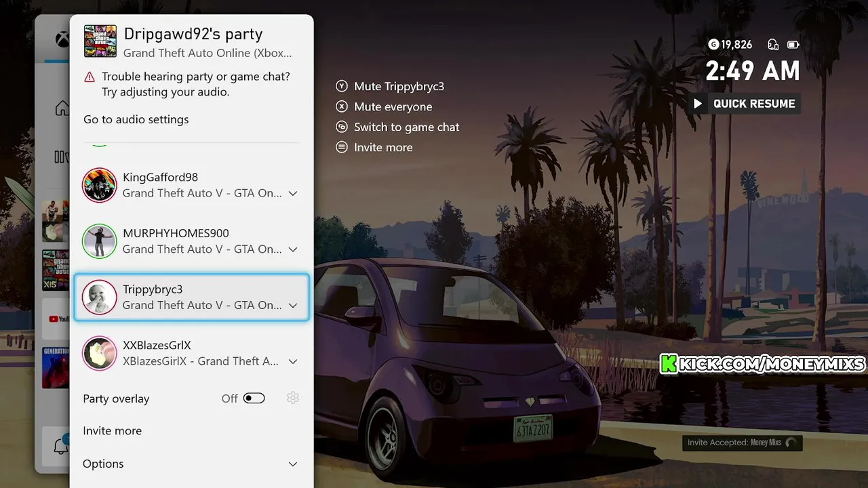Click the controller battery icon
The width and height of the screenshot is (868, 488).
[793, 45]
